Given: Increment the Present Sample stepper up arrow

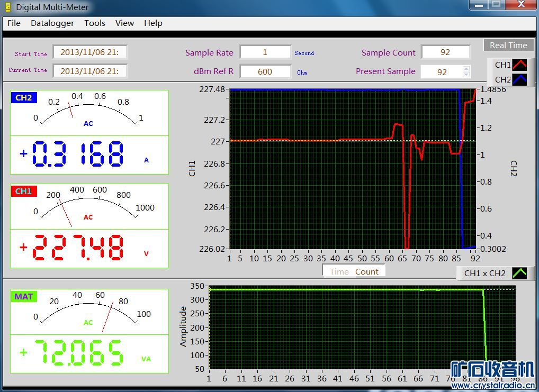Looking at the screenshot, I should coord(466,69).
